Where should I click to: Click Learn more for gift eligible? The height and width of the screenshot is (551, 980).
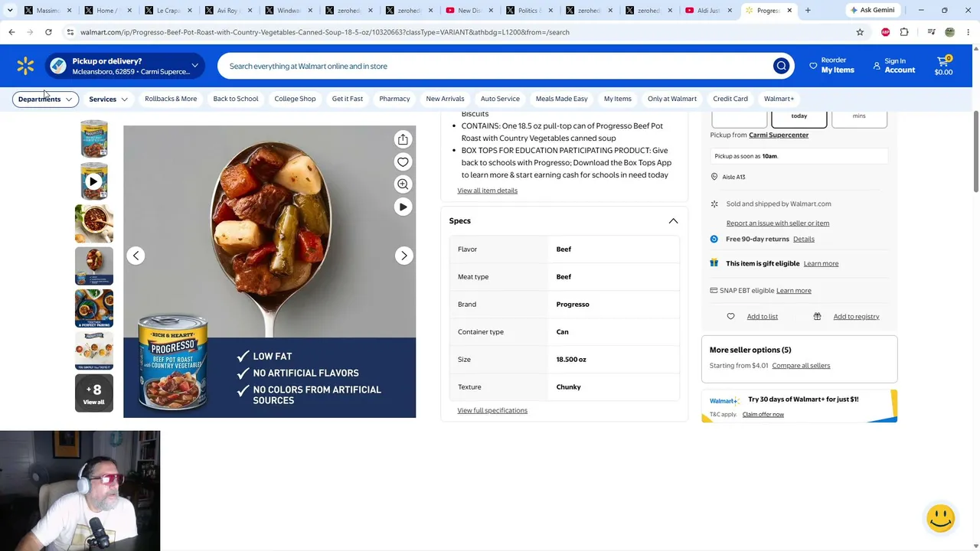[x=821, y=264]
